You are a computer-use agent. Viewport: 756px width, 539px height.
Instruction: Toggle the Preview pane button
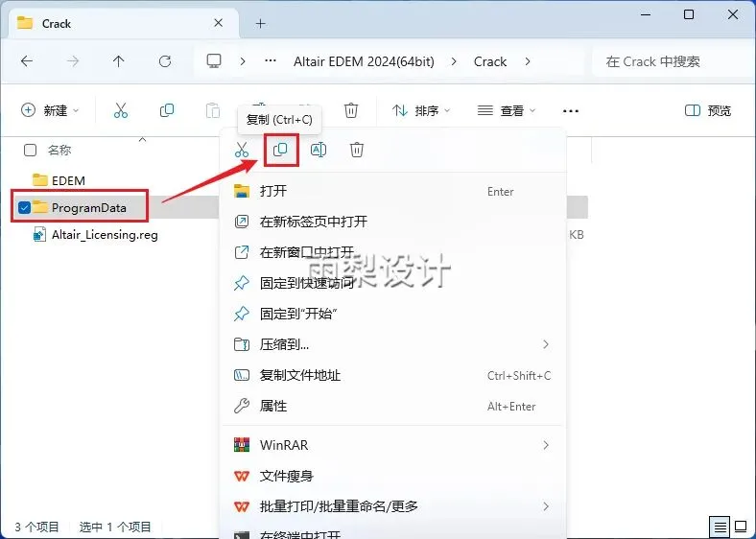(708, 110)
